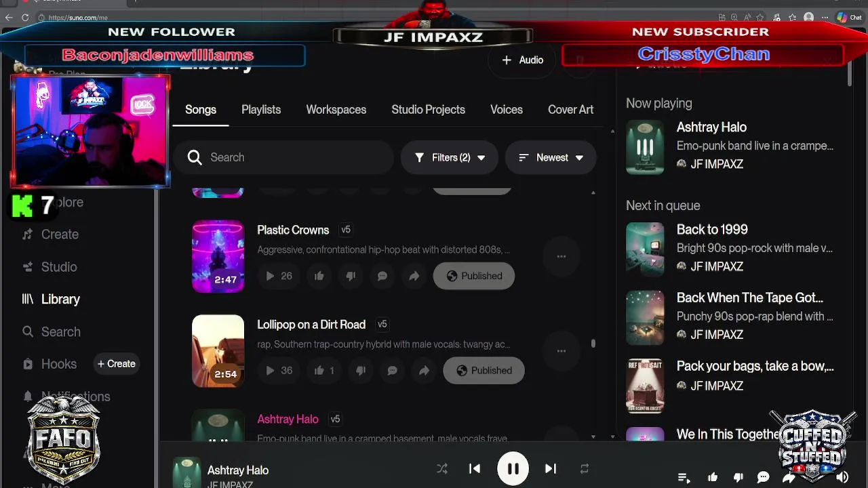Open comments for Lollipop on a Dirt Road
This screenshot has height=488, width=868.
tap(392, 371)
